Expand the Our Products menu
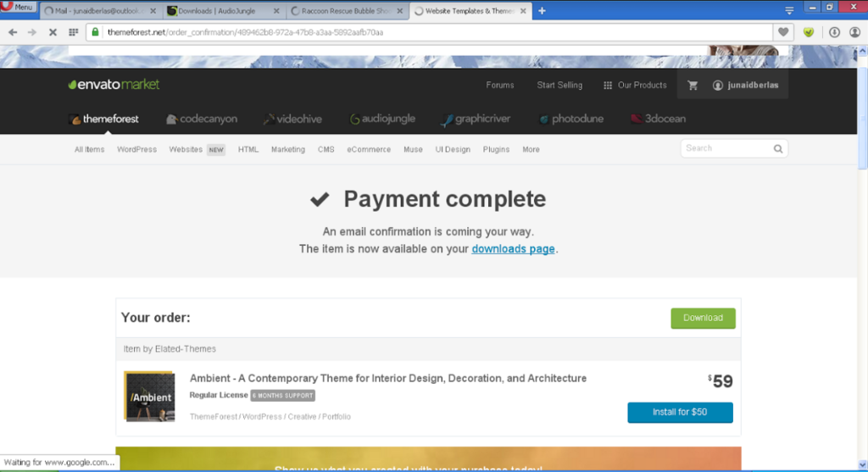868x472 pixels. click(635, 86)
